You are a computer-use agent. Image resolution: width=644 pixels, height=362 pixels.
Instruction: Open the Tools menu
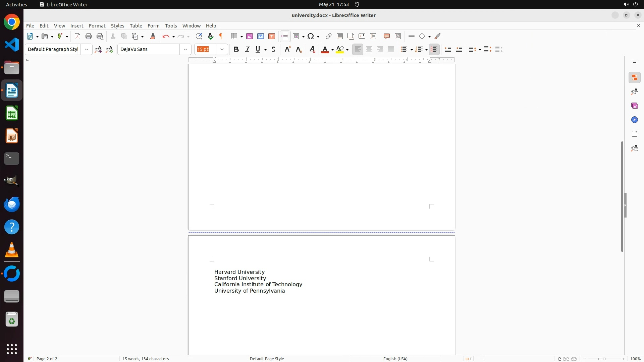(171, 26)
